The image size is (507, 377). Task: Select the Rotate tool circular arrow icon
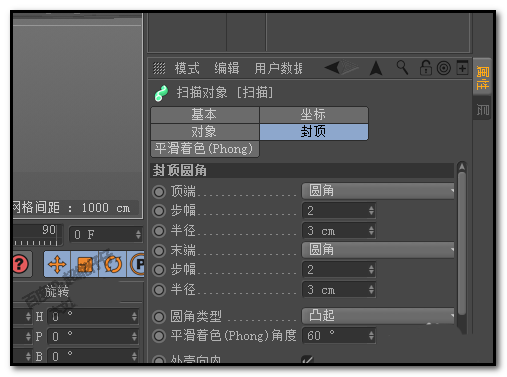(113, 264)
